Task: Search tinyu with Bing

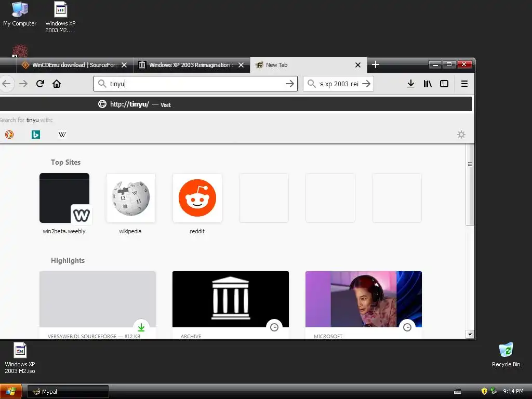Action: (36, 135)
